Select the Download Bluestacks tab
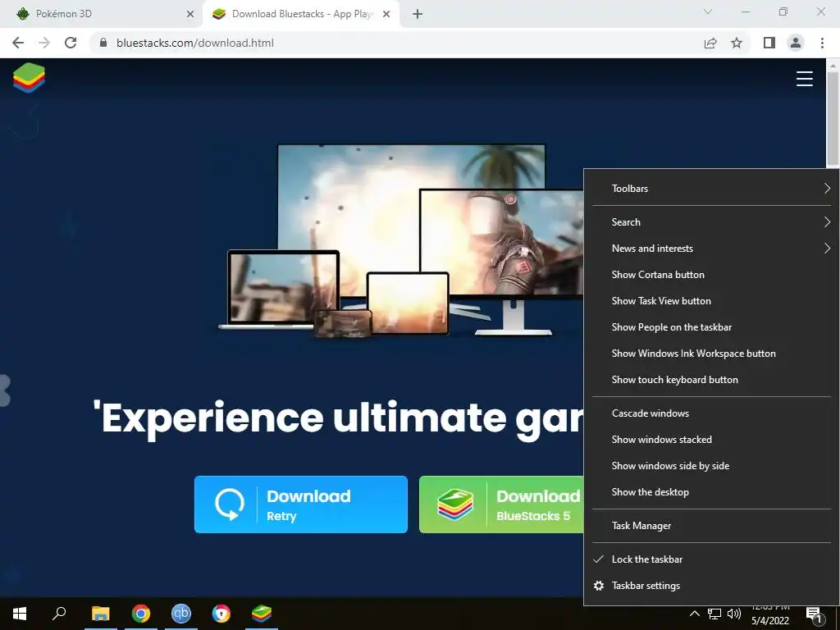The height and width of the screenshot is (630, 840). point(301,15)
